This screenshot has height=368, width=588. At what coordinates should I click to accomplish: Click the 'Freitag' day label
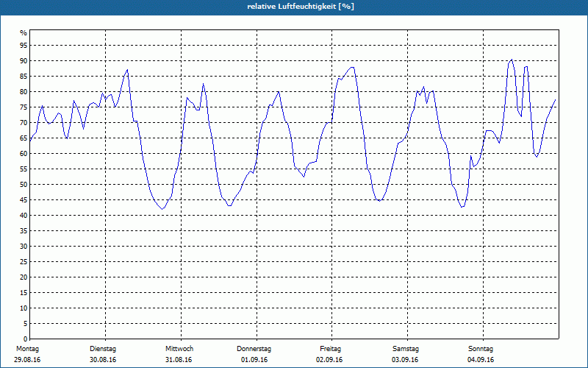(330, 349)
